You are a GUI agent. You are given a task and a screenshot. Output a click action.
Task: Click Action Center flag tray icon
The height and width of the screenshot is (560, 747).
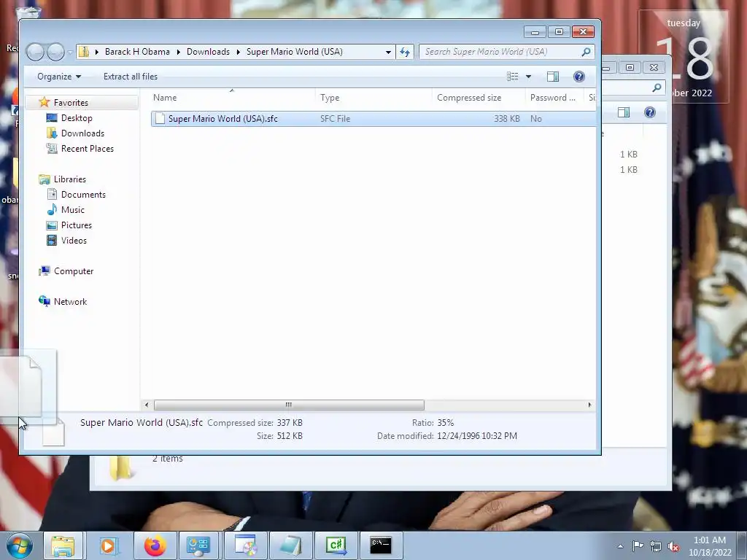638,546
